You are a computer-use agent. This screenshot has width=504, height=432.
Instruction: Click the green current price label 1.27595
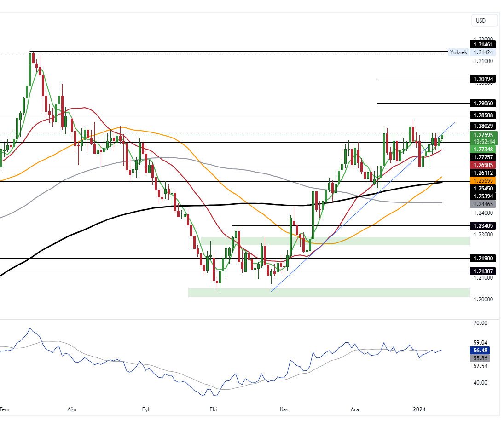coord(482,135)
